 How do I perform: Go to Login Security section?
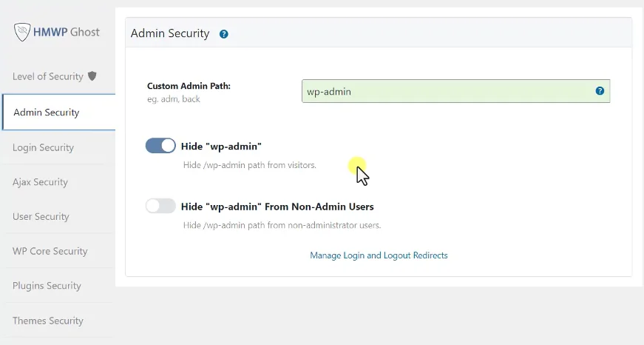43,147
